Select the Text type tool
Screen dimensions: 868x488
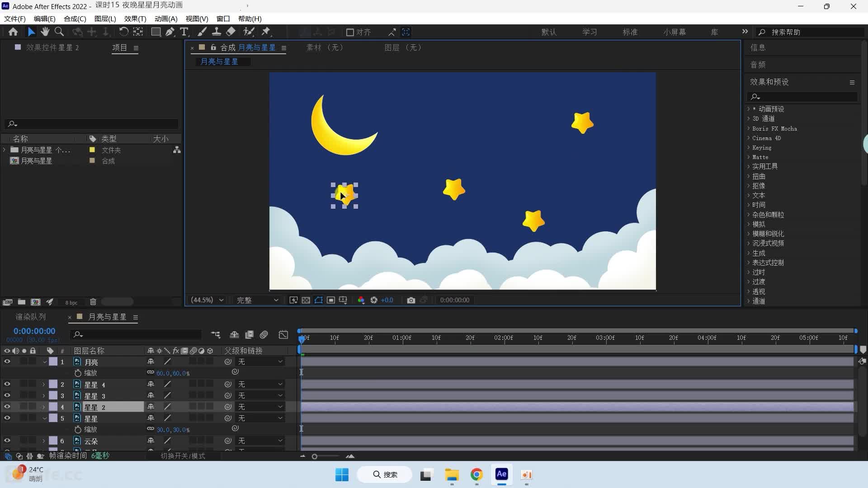184,32
